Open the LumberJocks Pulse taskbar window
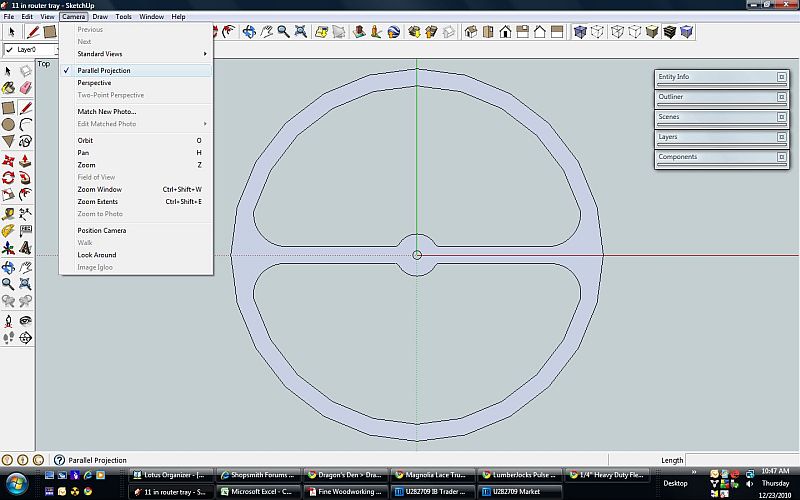Screen dimensions: 800x500 point(519,475)
